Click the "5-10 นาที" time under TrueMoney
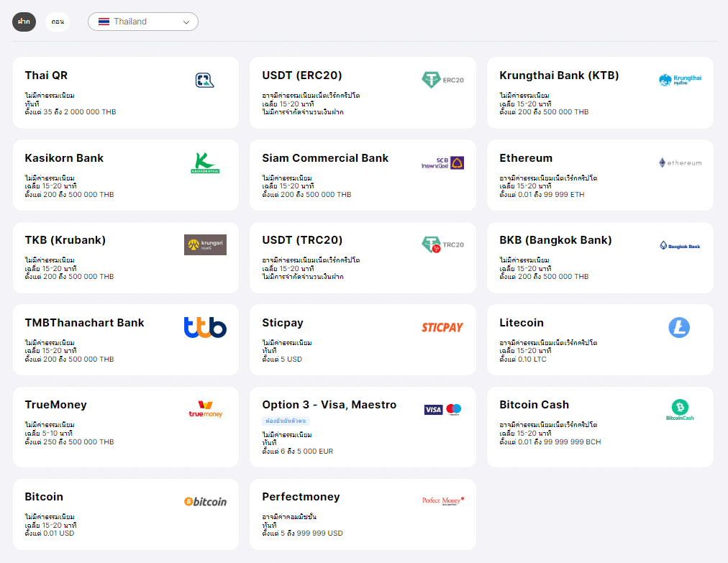This screenshot has height=563, width=728. (x=58, y=434)
